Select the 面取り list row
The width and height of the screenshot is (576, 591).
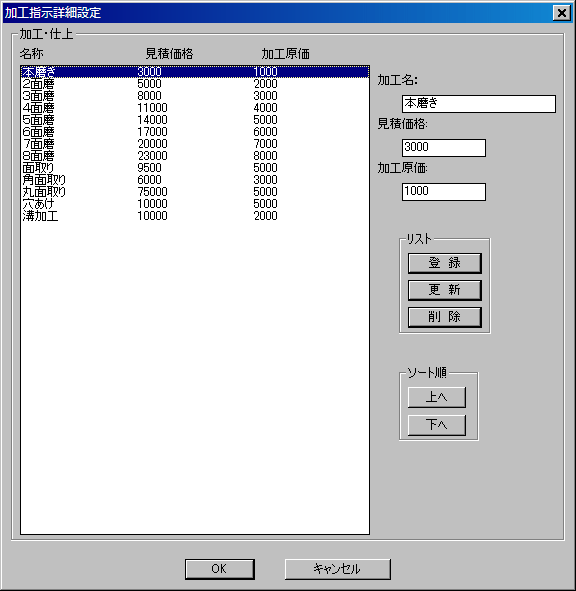coord(195,168)
